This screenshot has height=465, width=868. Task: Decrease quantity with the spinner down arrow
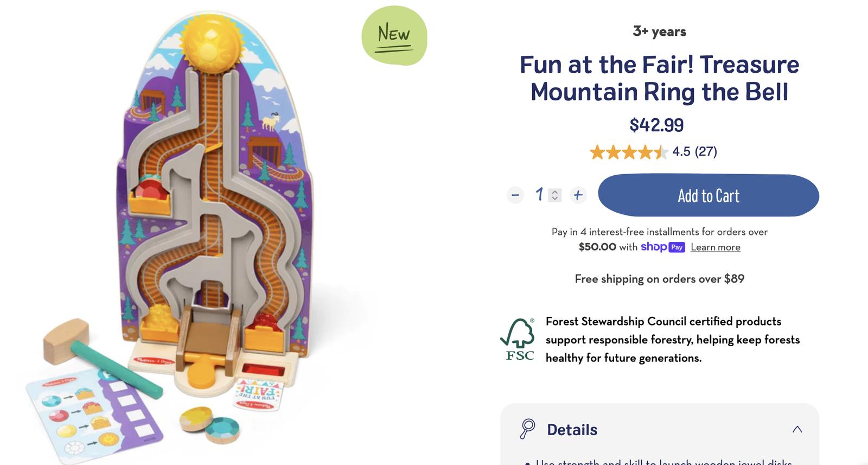pos(555,198)
